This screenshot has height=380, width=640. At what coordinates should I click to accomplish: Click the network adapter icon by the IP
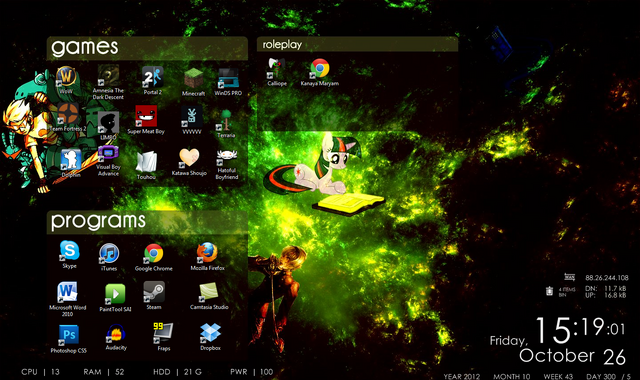(570, 277)
